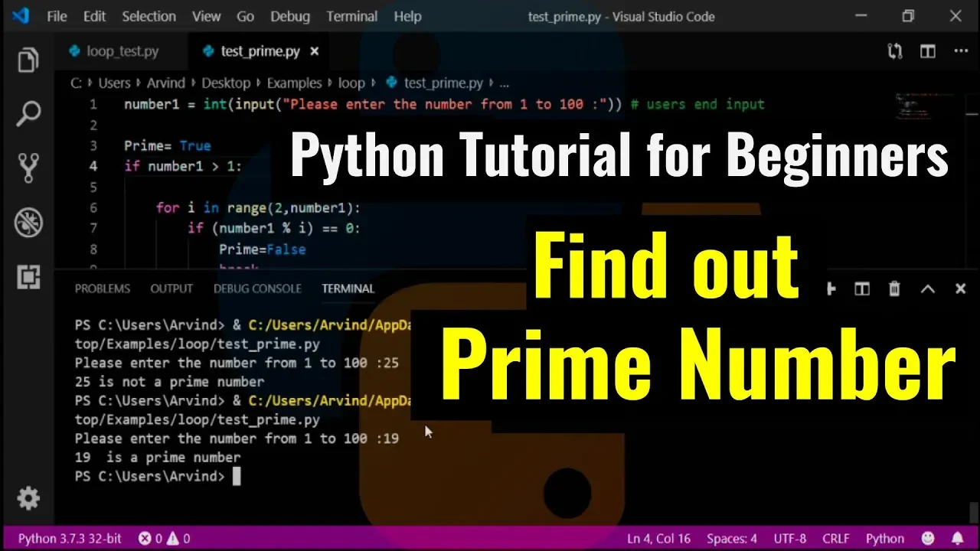Click the Open Changes compare icon

[894, 51]
